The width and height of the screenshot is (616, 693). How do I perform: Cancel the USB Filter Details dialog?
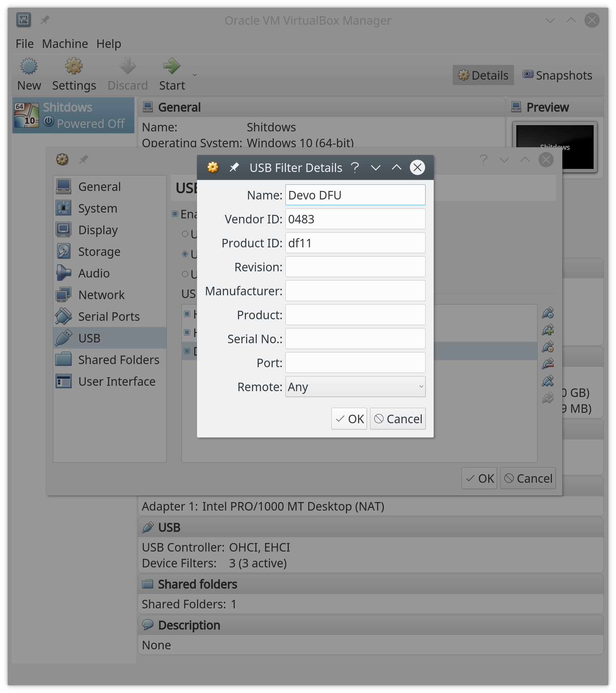398,419
